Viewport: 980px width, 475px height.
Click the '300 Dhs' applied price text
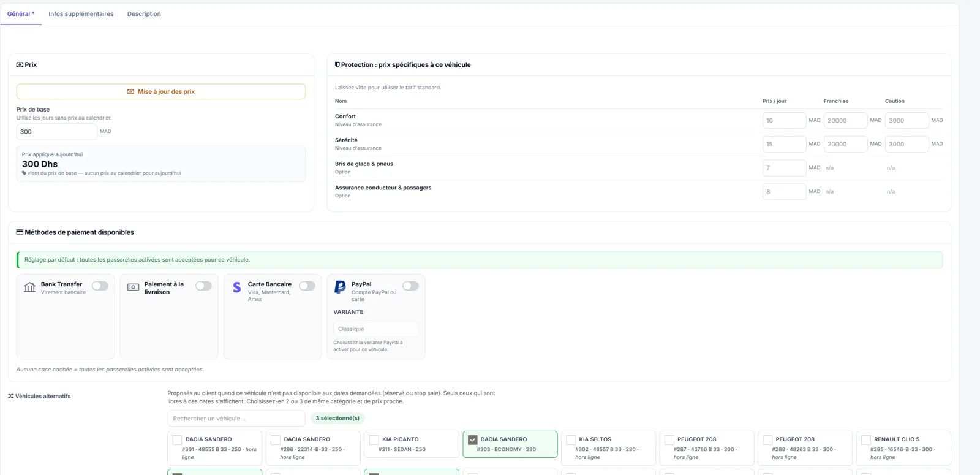[x=40, y=164]
